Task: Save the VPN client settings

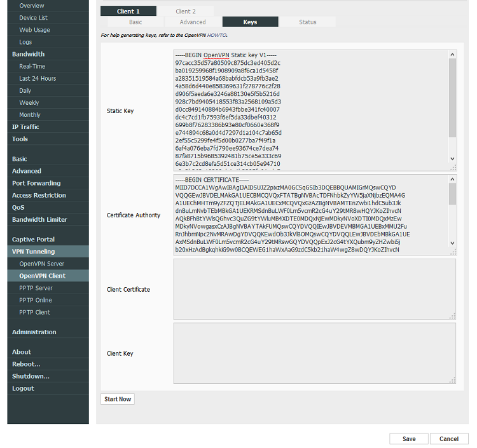Action: pyautogui.click(x=409, y=438)
